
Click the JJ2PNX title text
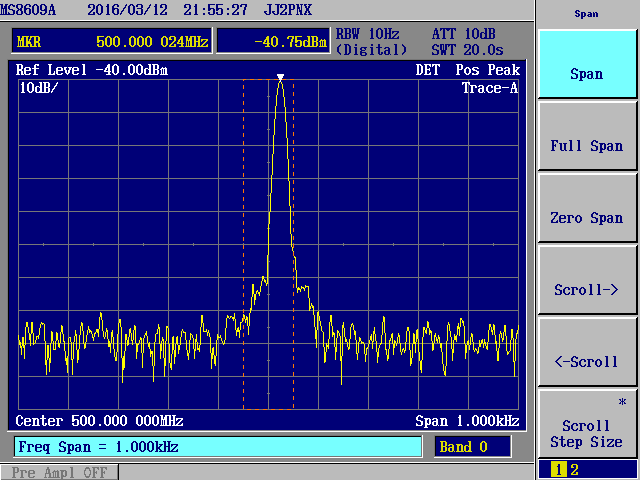288,10
